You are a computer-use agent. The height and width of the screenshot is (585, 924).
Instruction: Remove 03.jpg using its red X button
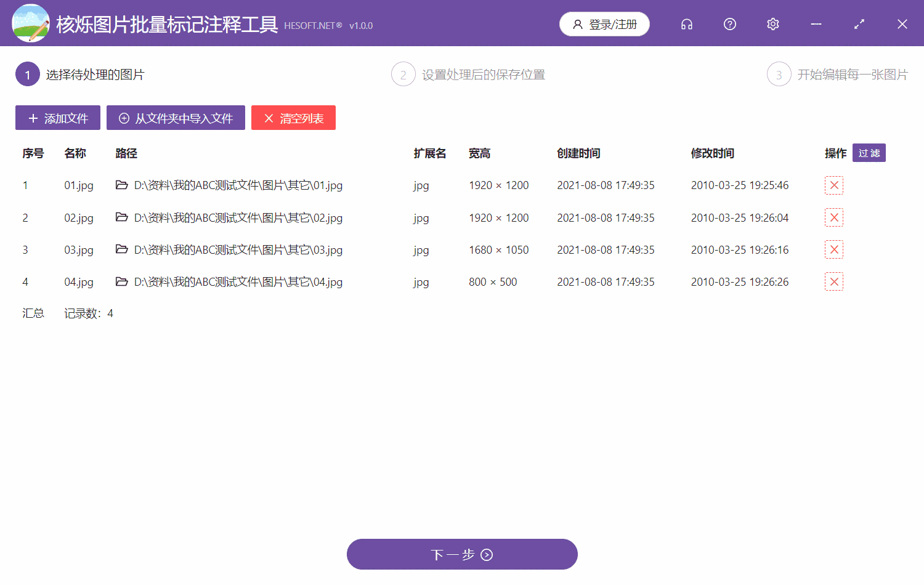click(x=834, y=249)
